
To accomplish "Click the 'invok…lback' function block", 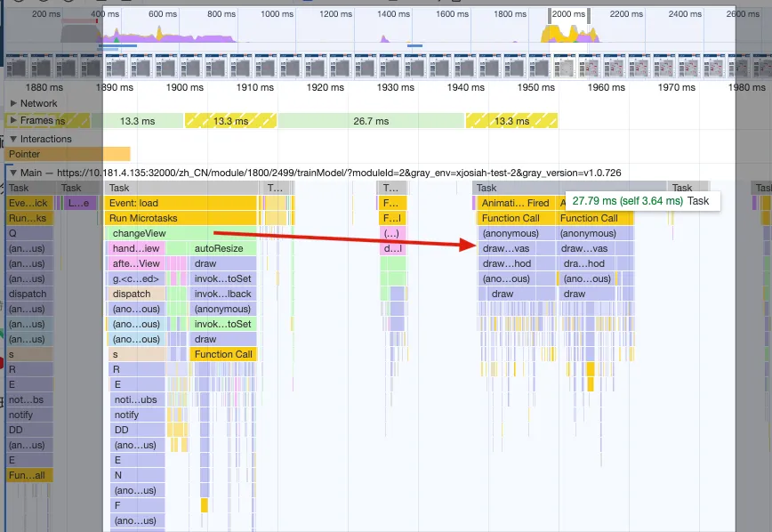I will pyautogui.click(x=222, y=294).
